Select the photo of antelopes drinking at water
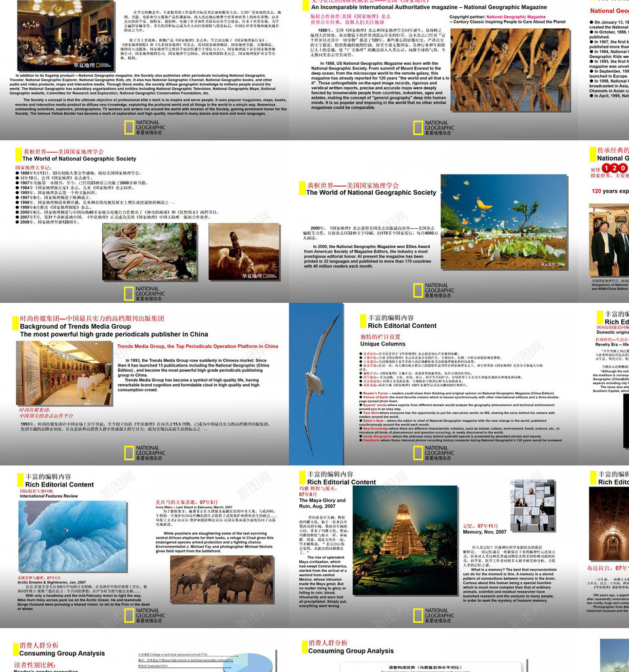629x672 pixels. 510,69
